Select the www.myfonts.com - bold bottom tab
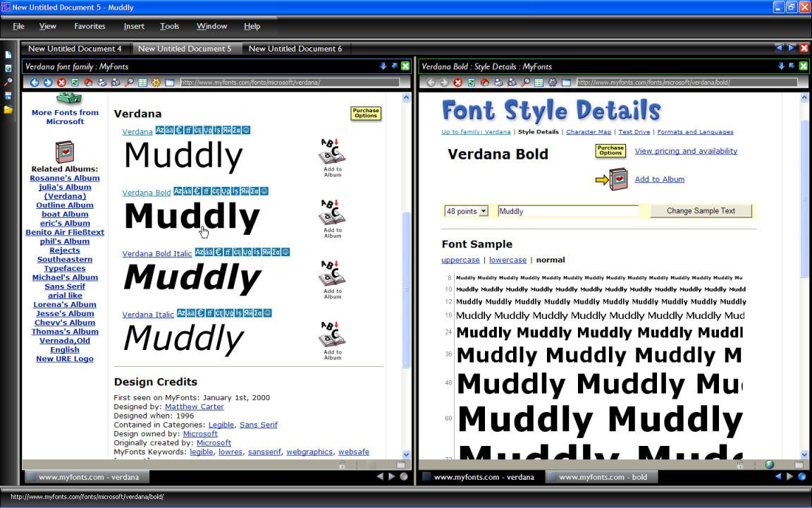 click(x=603, y=477)
